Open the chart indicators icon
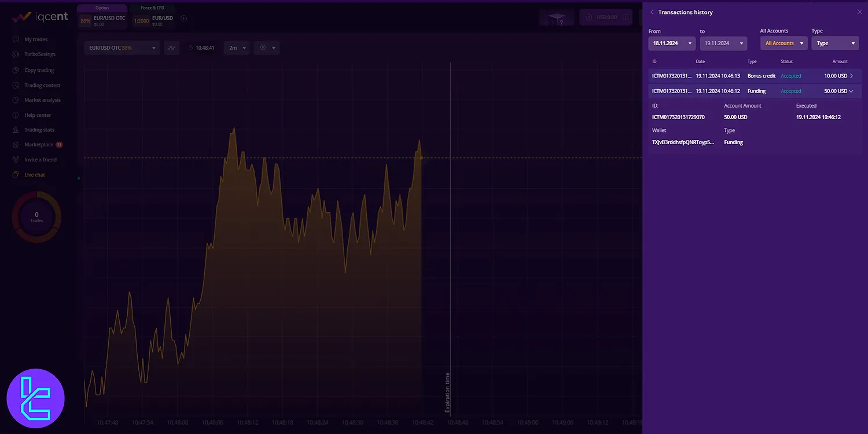Viewport: 868px width, 434px height. 171,48
